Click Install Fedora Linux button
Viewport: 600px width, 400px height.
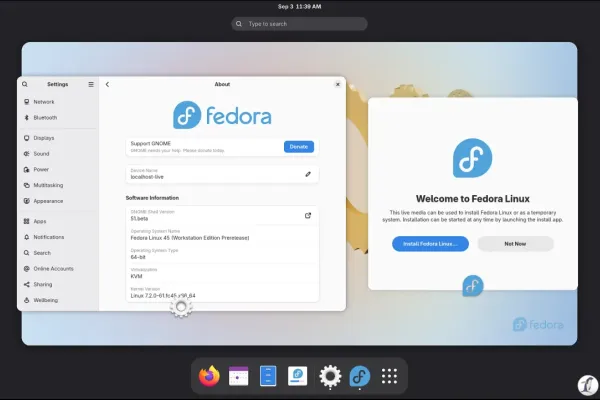(x=430, y=244)
